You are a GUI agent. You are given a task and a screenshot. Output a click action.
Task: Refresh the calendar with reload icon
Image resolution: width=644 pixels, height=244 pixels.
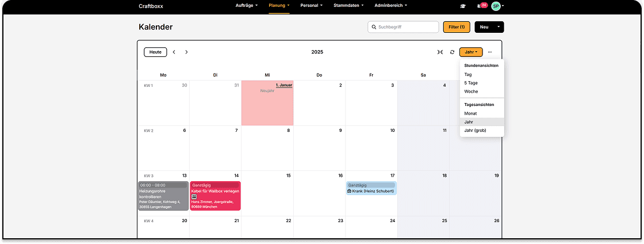(452, 52)
